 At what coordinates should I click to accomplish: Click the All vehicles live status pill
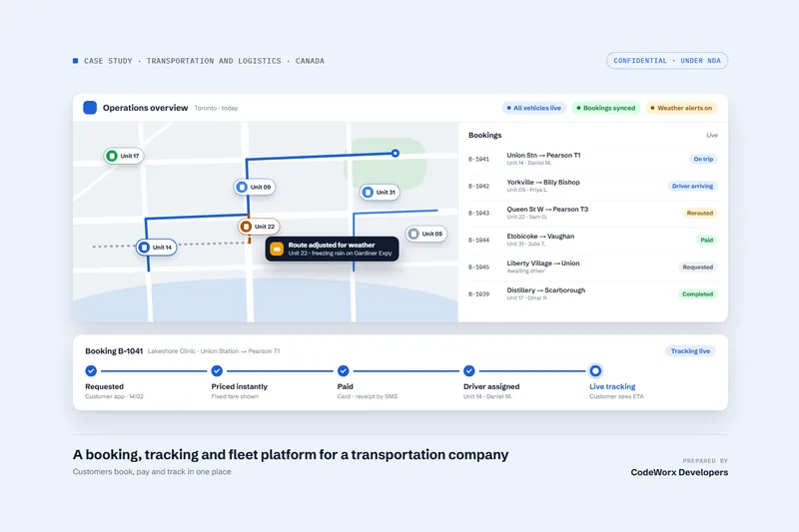[534, 108]
